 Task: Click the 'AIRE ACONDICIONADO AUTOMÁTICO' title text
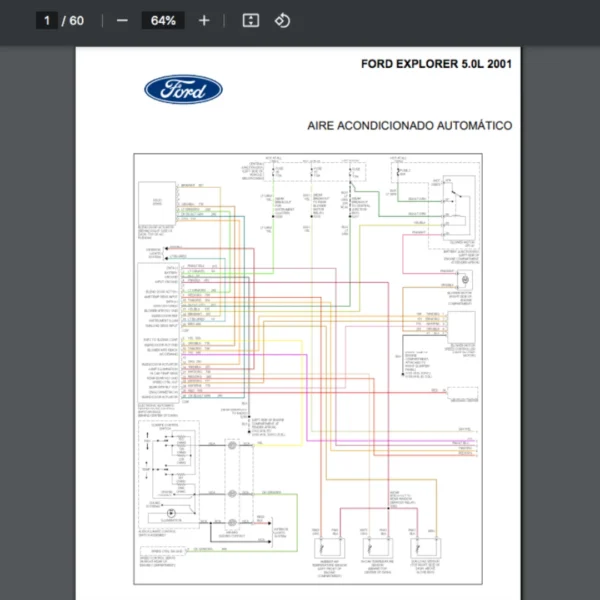pos(410,126)
